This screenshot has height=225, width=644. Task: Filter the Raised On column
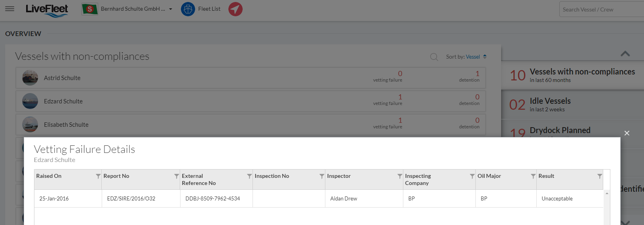(98, 176)
